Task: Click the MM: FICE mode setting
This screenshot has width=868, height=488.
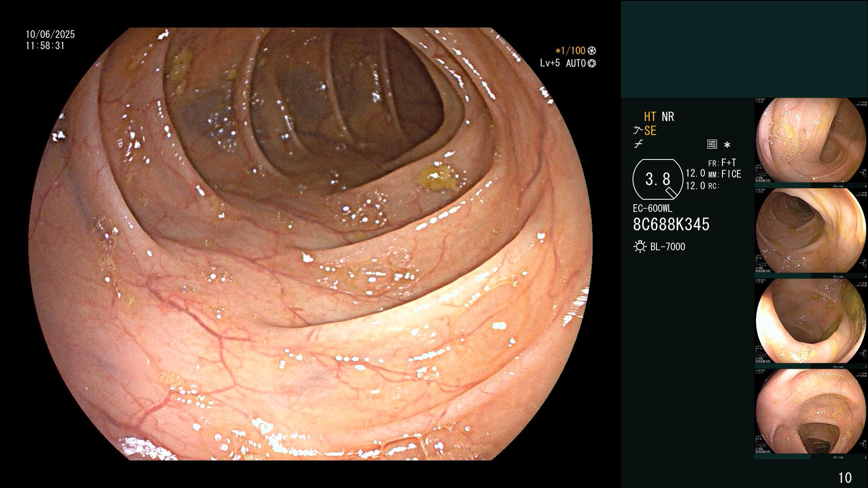Action: pyautogui.click(x=725, y=174)
